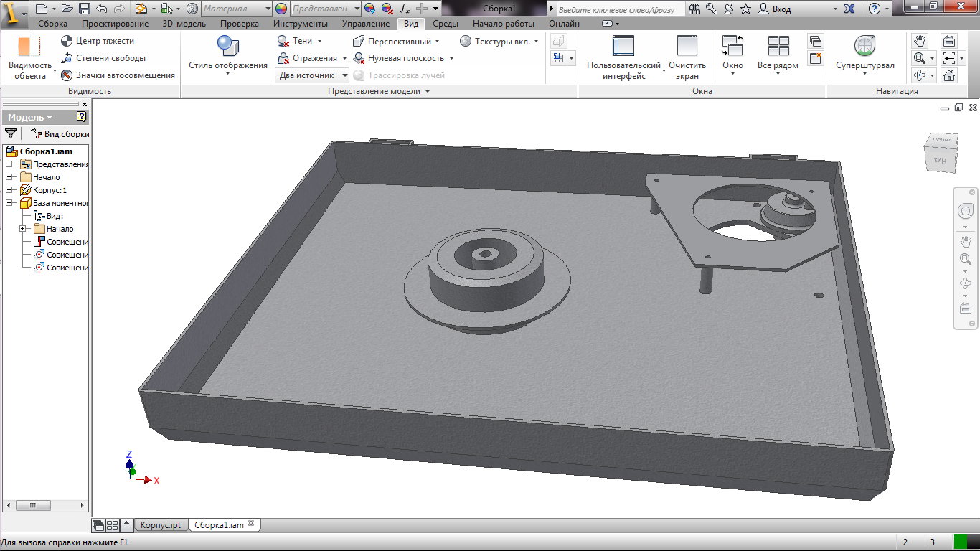
Task: Click the Center of Gravity icon (Центр тяжести)
Action: tap(67, 42)
